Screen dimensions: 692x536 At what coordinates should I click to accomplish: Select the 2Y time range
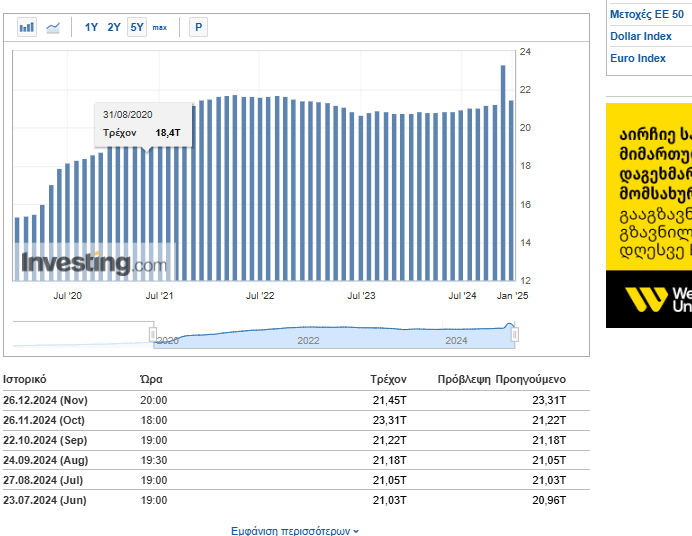click(x=114, y=27)
